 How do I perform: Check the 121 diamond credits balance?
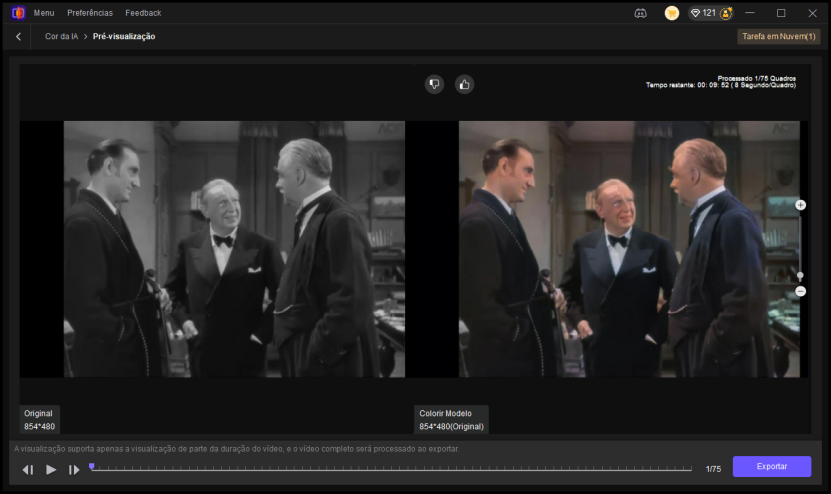703,13
